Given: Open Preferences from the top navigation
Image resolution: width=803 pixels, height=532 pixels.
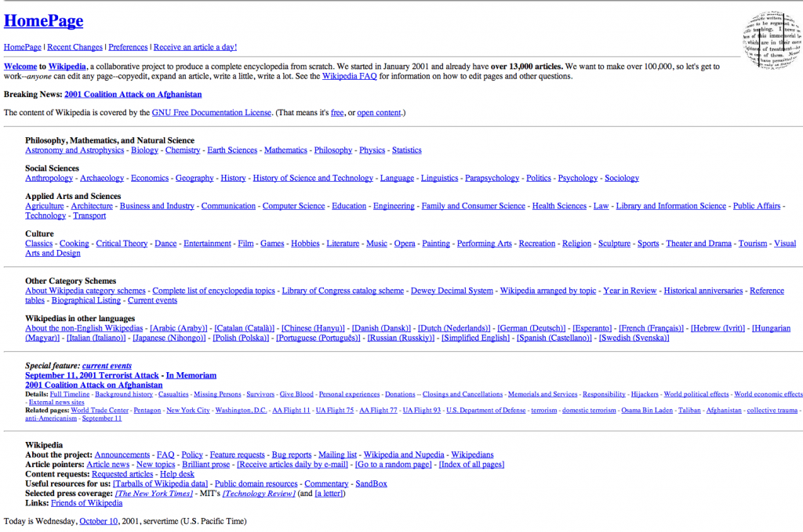Looking at the screenshot, I should (x=128, y=47).
